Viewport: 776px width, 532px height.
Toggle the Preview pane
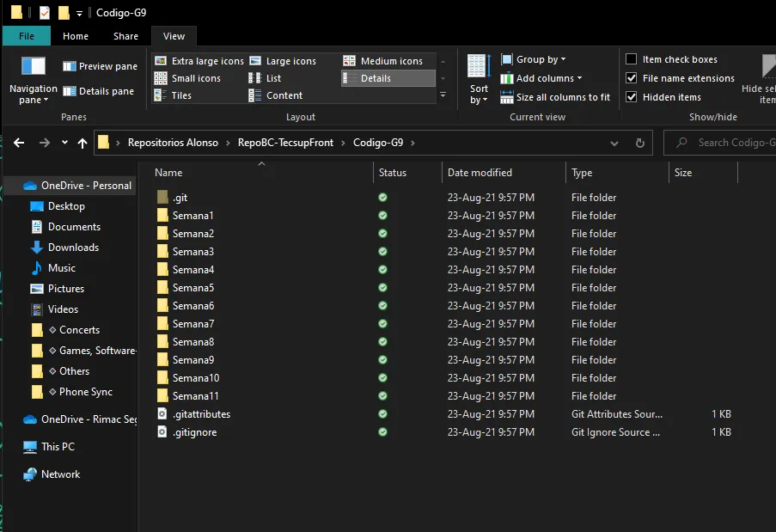click(x=100, y=66)
